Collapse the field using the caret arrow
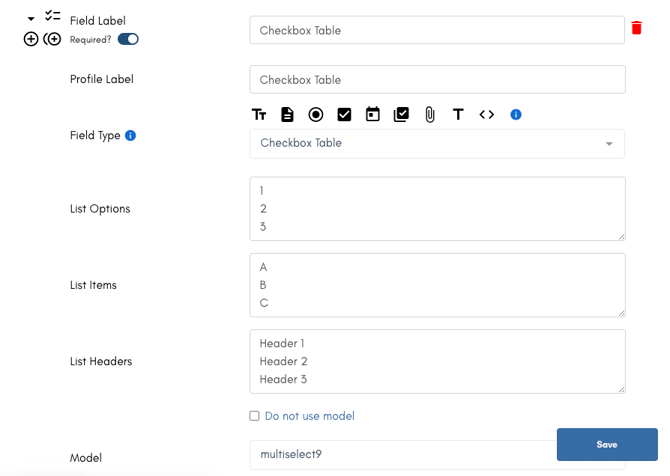 pos(31,19)
